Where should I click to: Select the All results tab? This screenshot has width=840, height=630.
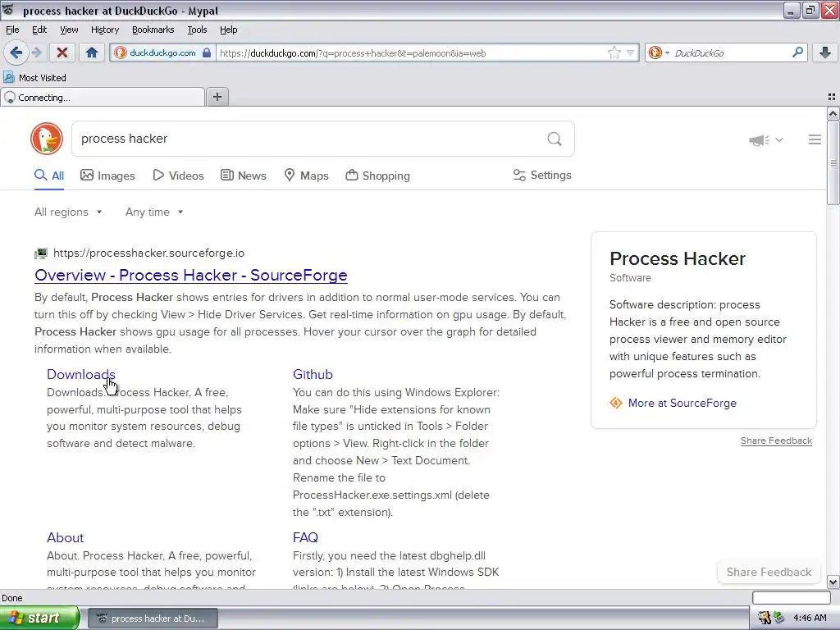coord(49,176)
